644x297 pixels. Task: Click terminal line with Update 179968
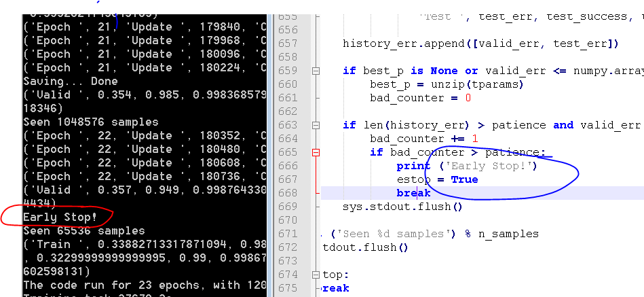[x=145, y=40]
